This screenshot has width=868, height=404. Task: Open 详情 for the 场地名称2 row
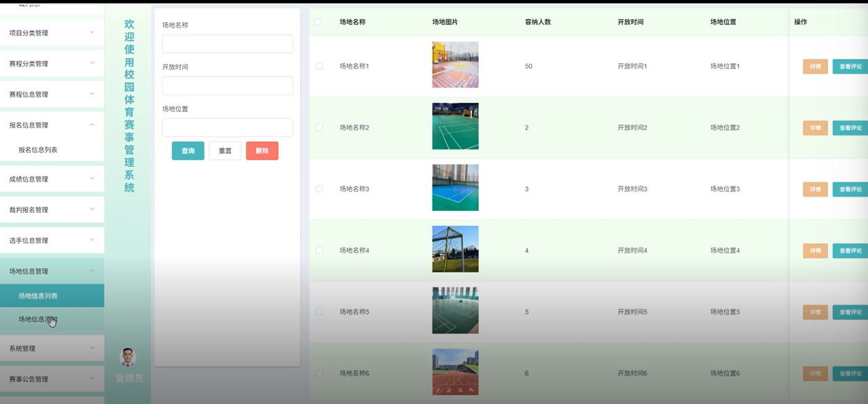815,127
